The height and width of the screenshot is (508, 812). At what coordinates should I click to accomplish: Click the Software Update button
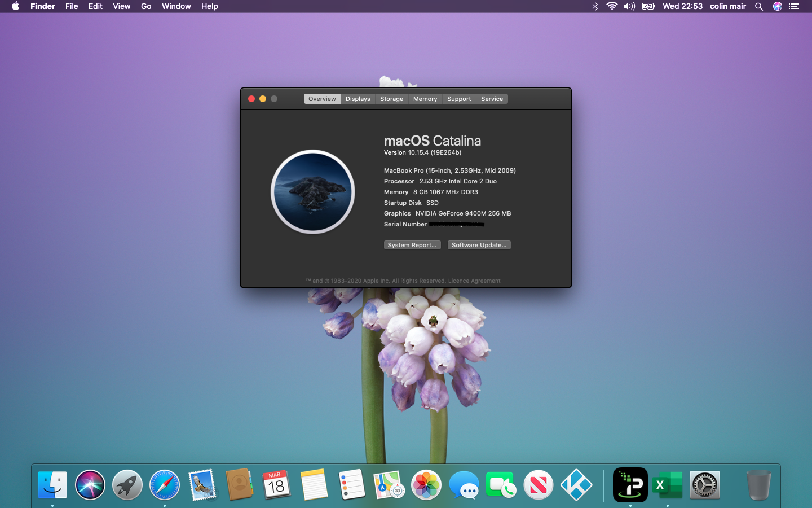479,245
